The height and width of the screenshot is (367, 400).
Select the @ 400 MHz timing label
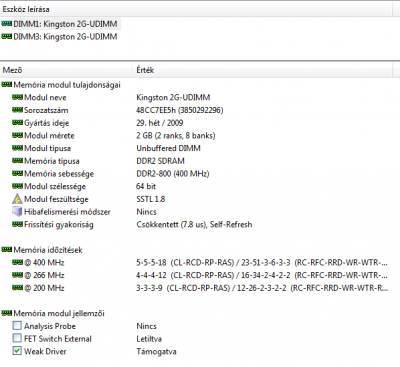44,263
